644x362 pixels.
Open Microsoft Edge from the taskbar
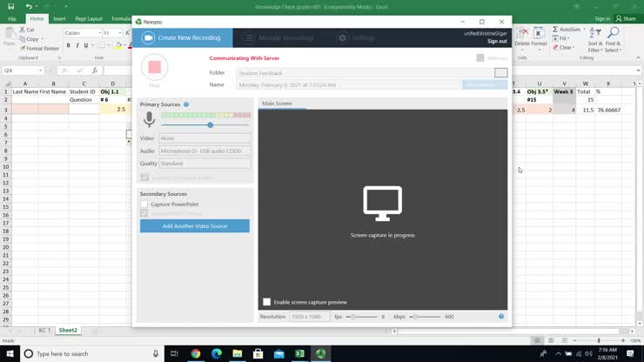pyautogui.click(x=217, y=353)
